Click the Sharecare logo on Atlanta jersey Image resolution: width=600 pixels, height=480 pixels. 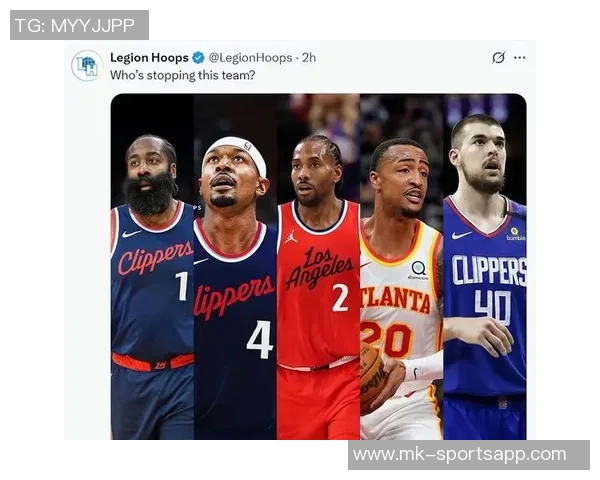coord(419,270)
